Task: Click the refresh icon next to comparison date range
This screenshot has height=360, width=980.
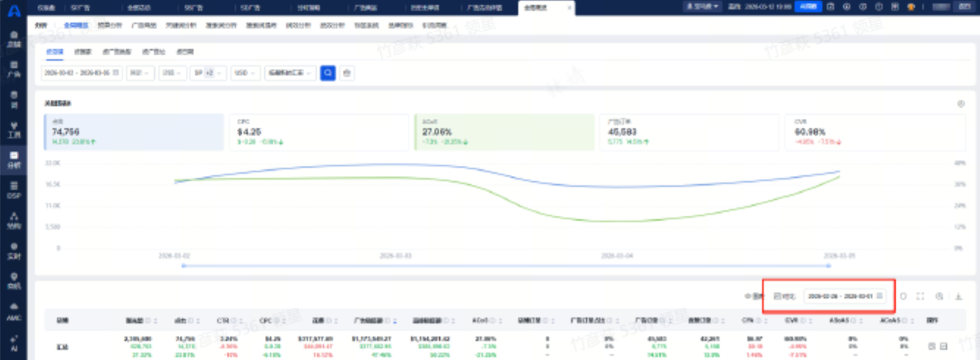Action: tap(903, 296)
